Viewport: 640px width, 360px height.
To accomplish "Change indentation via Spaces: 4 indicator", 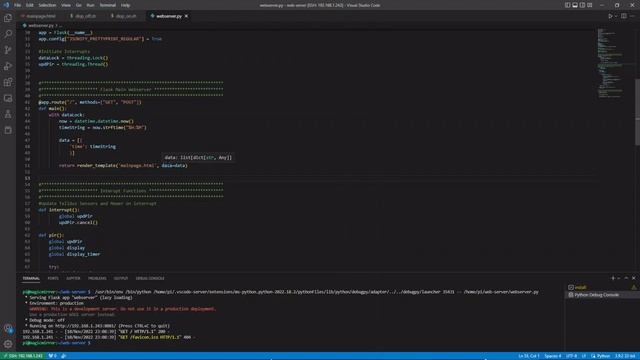I will tap(553, 356).
